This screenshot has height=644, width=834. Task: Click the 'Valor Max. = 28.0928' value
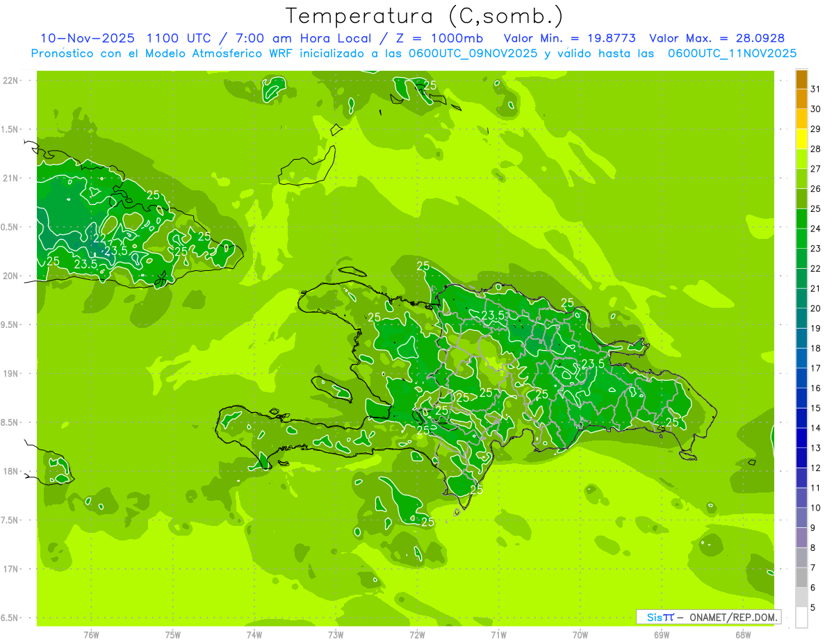[718, 38]
